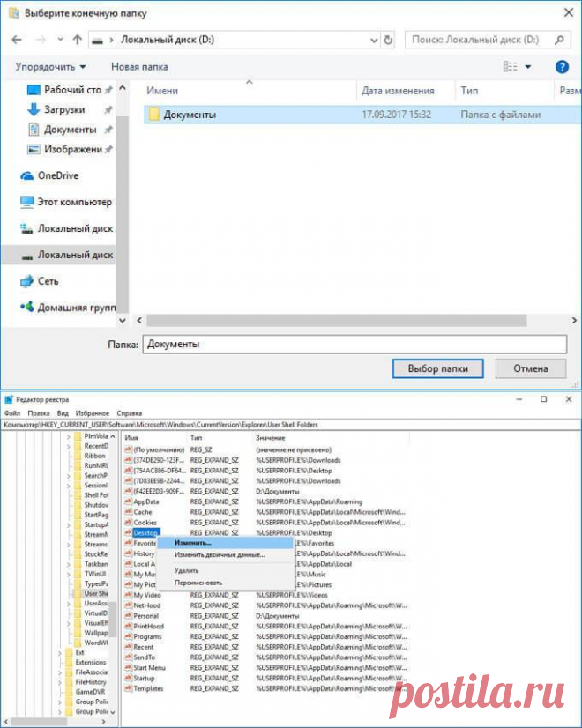Image resolution: width=582 pixels, height=728 pixels.
Task: Open Загрузки in the quick access sidebar
Action: pos(69,109)
